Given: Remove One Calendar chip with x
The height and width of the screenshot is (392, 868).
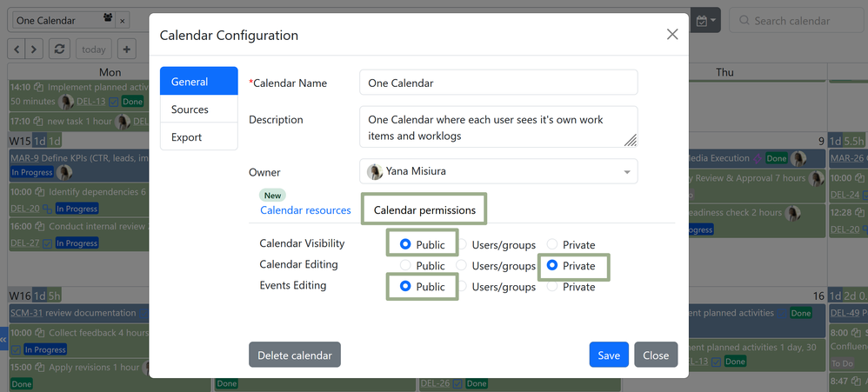Looking at the screenshot, I should coord(123,21).
